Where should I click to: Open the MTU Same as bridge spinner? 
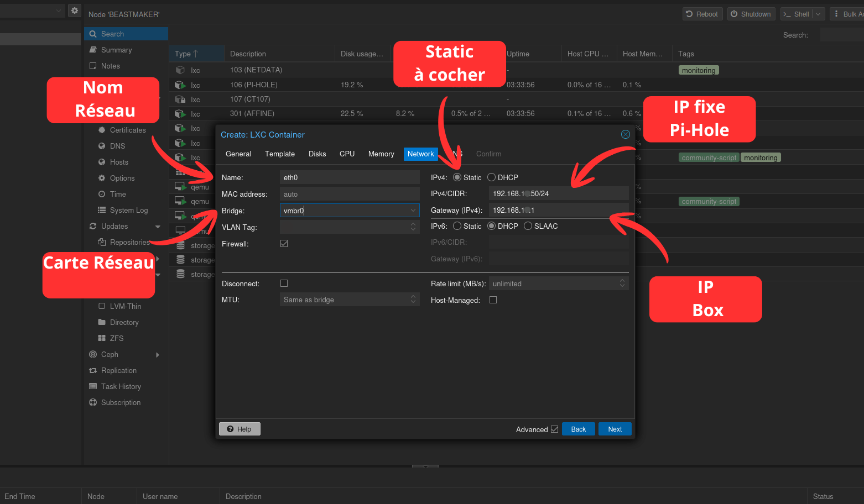click(413, 300)
